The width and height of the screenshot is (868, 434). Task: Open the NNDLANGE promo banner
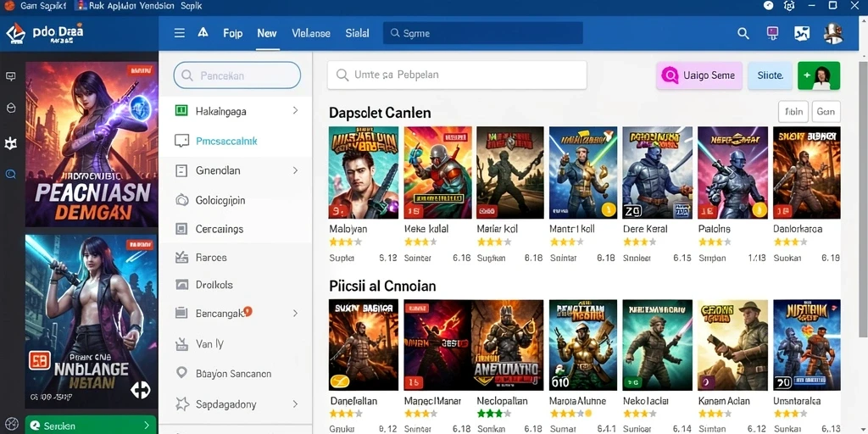(92, 321)
